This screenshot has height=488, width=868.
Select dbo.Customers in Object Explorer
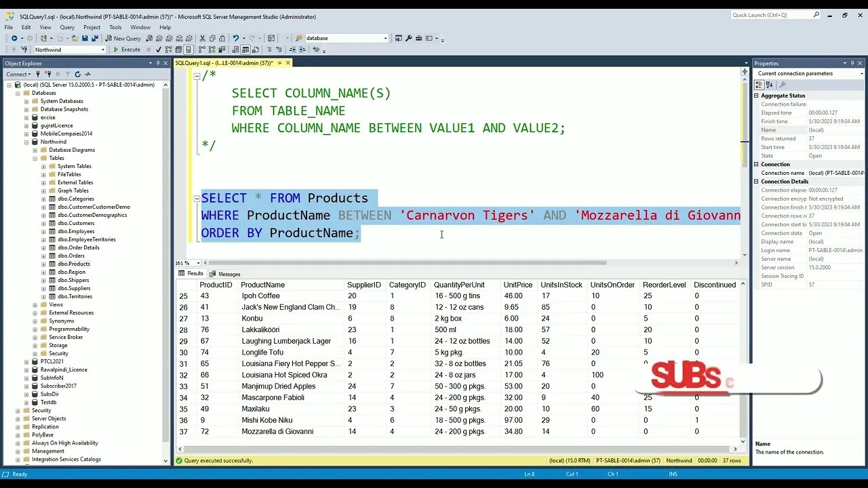coord(76,223)
